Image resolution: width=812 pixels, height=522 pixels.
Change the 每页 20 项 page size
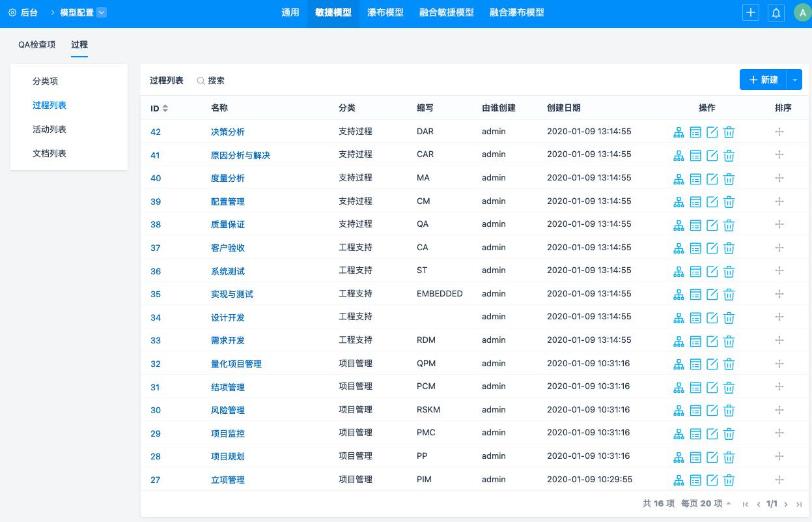706,504
